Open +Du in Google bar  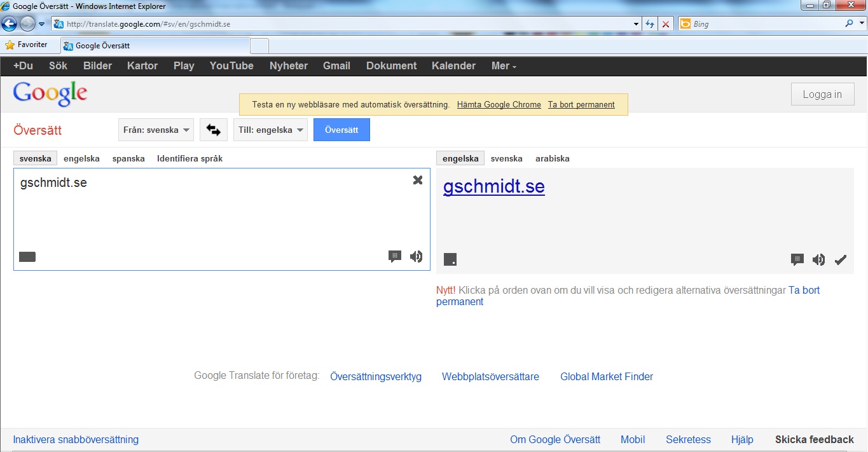23,65
